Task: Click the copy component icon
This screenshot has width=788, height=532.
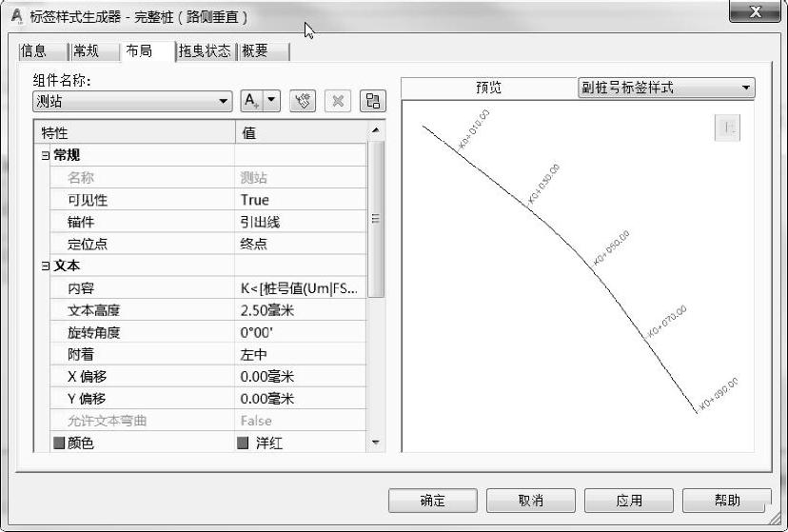Action: tap(303, 101)
